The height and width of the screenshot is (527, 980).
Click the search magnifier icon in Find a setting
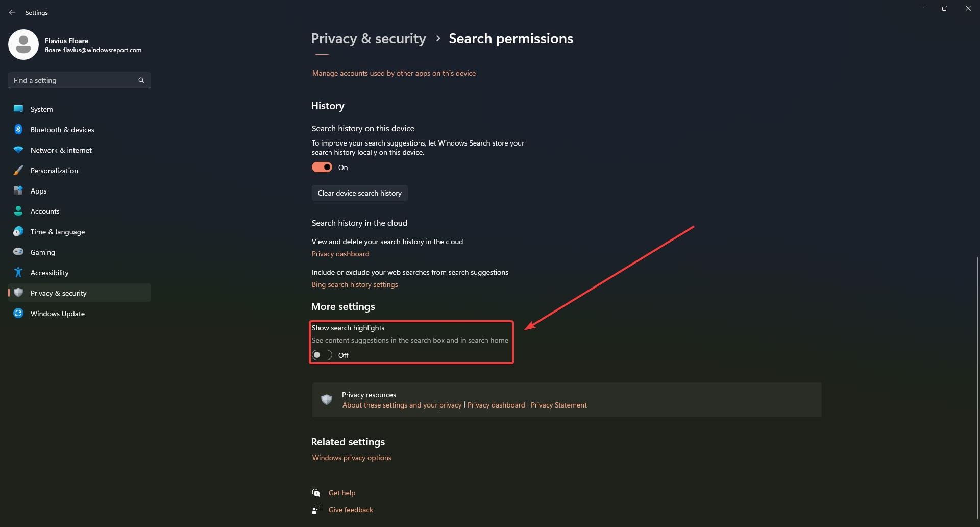point(141,80)
